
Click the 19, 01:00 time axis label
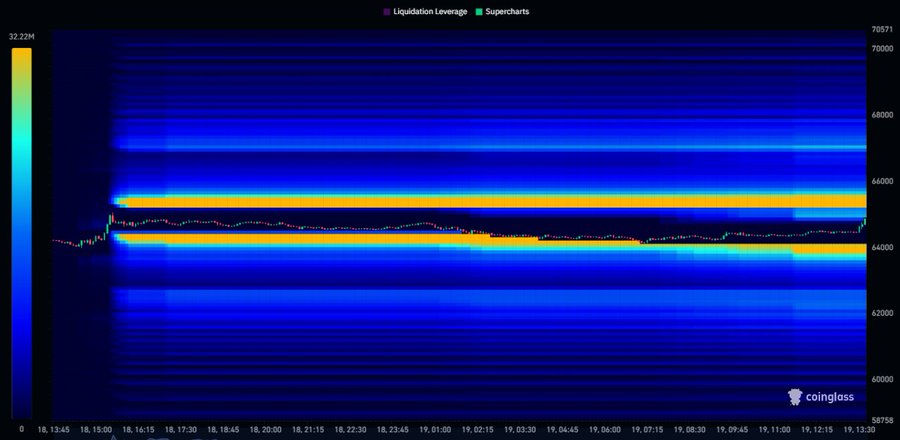[436, 429]
